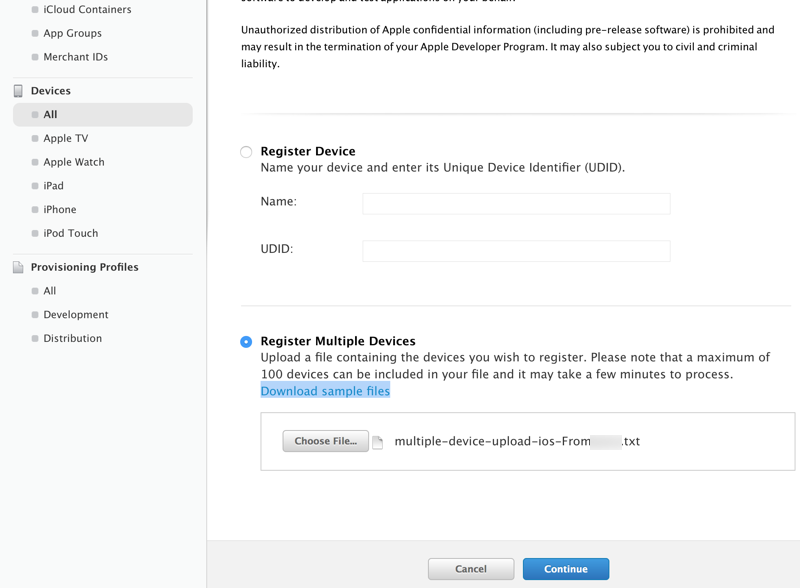Select the Register Device radio button
800x588 pixels.
click(x=246, y=152)
